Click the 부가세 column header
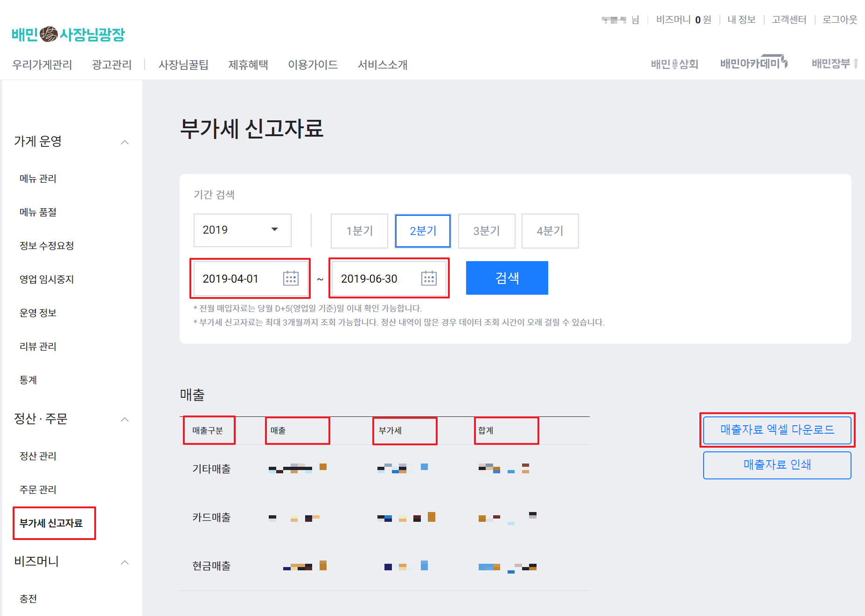The width and height of the screenshot is (865, 616). (x=390, y=430)
